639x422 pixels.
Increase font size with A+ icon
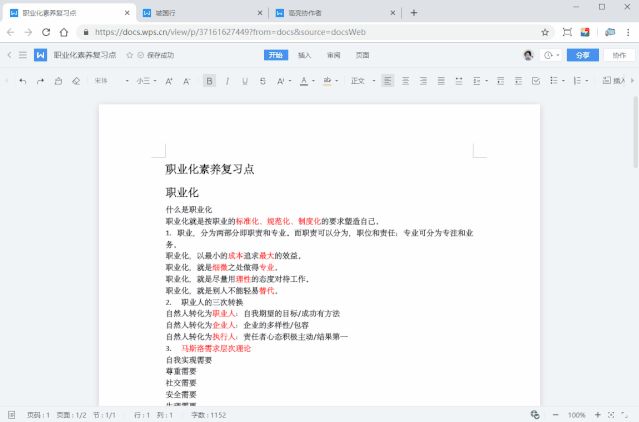[169, 81]
